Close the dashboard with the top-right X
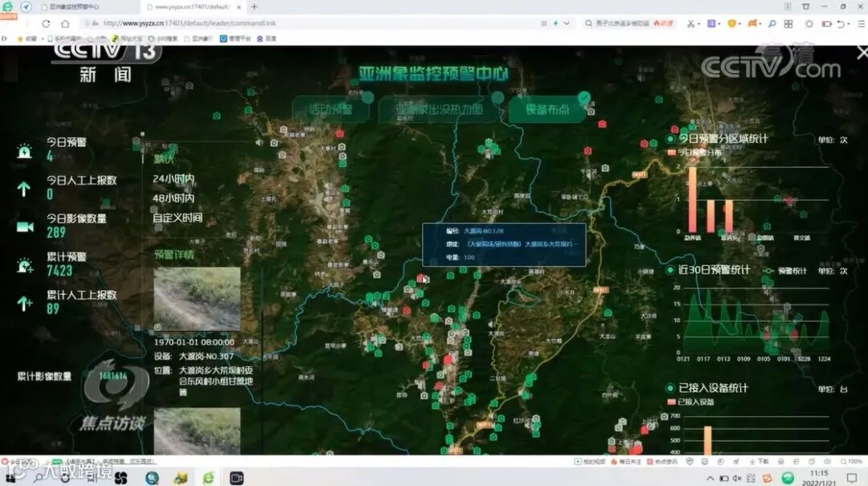 click(x=862, y=53)
